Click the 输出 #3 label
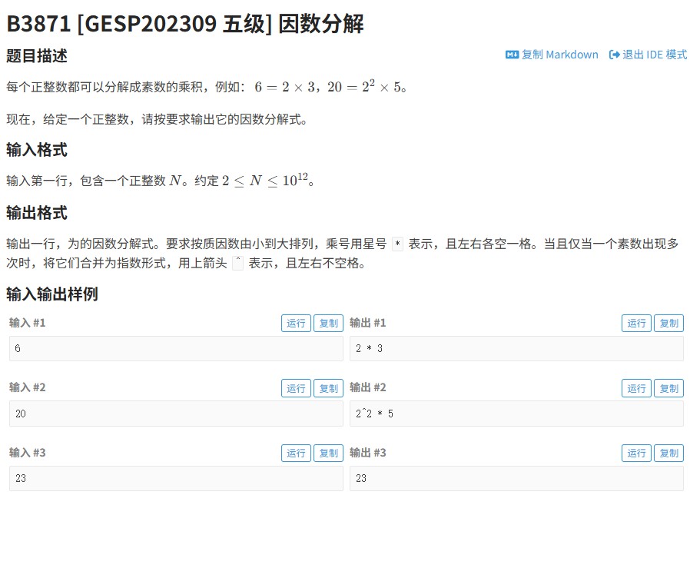The height and width of the screenshot is (588, 700). point(368,453)
